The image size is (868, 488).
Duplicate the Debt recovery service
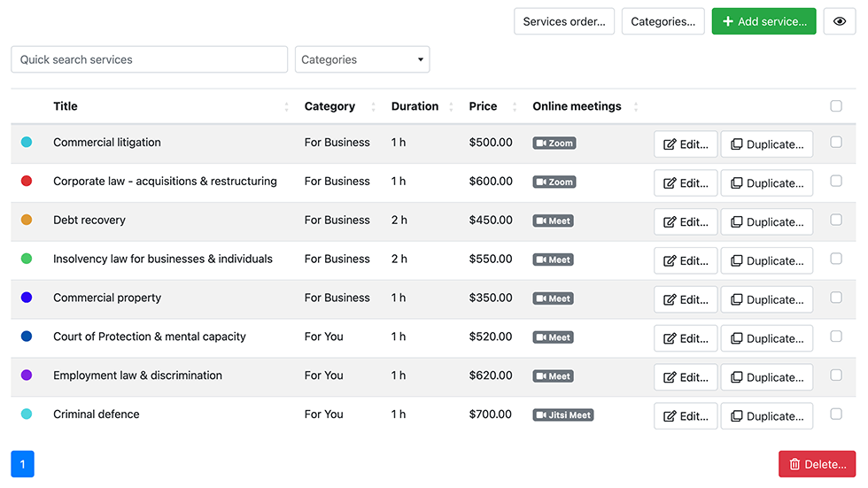(767, 221)
